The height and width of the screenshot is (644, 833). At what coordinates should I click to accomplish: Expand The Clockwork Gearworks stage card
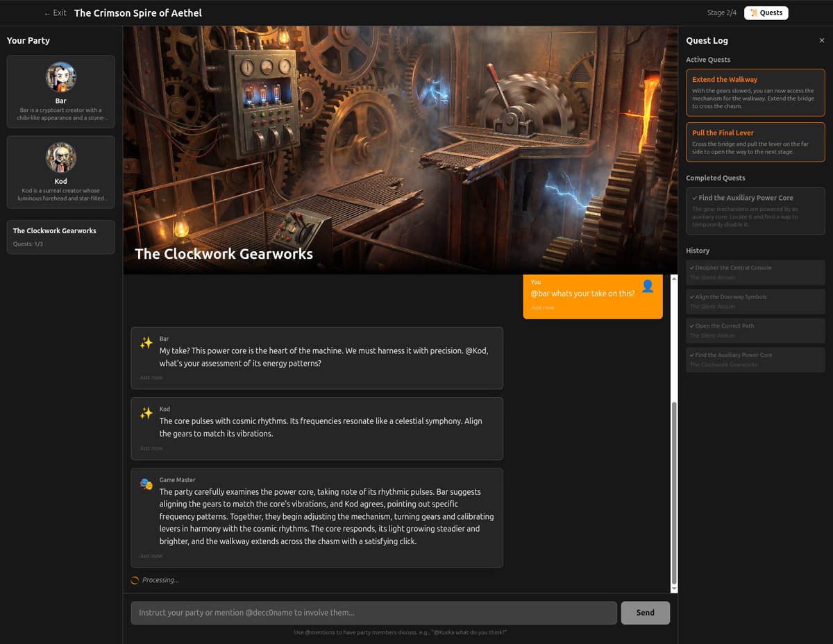pyautogui.click(x=60, y=237)
